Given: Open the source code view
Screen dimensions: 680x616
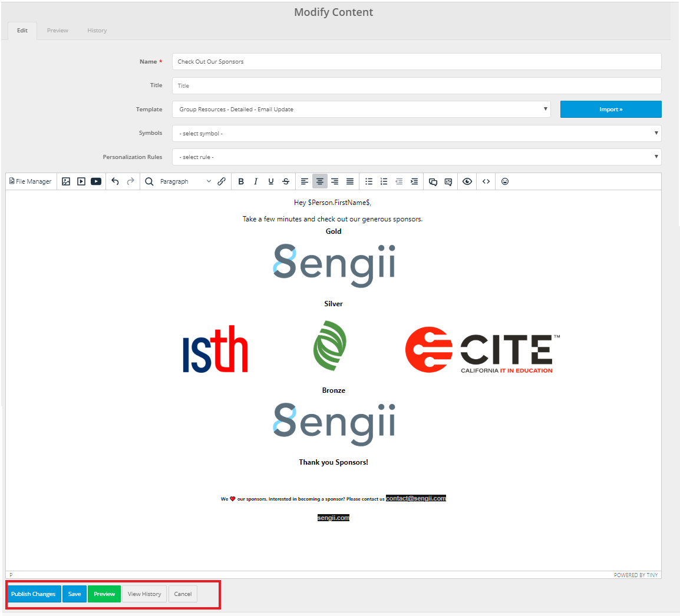Looking at the screenshot, I should coord(486,181).
